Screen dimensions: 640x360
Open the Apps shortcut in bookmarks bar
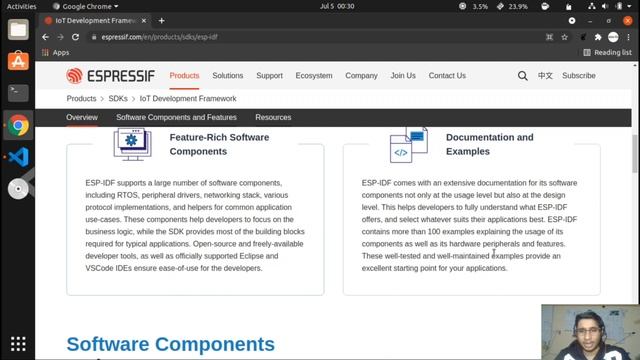coord(56,53)
